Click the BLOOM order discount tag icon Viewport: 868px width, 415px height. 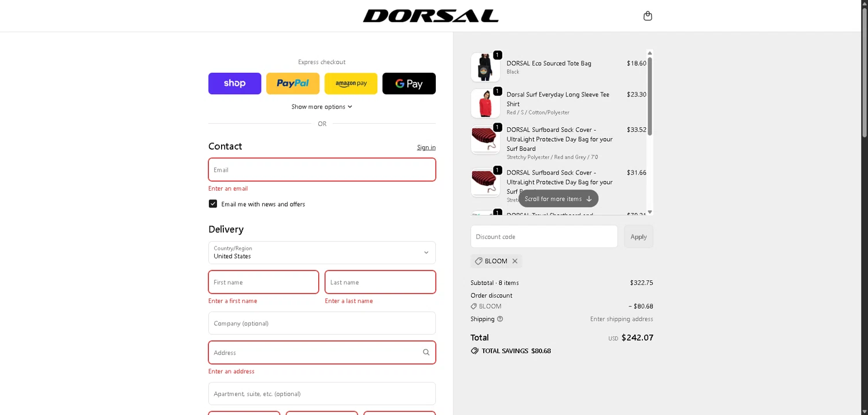click(x=473, y=306)
